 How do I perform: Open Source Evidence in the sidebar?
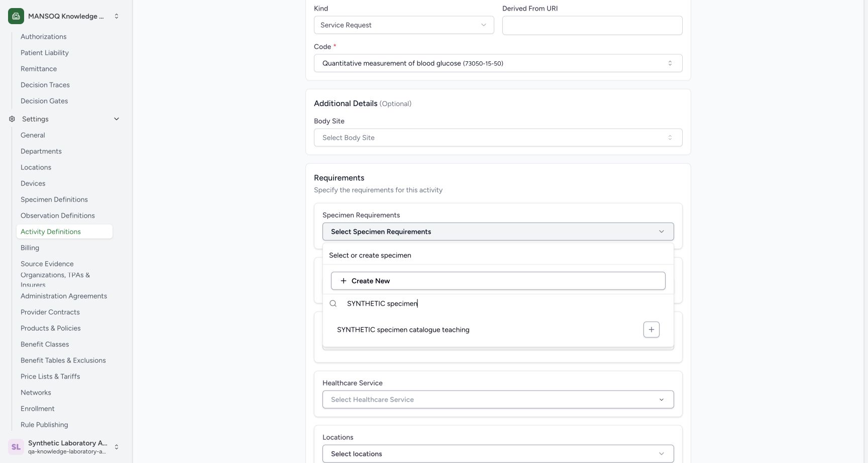[x=47, y=264]
